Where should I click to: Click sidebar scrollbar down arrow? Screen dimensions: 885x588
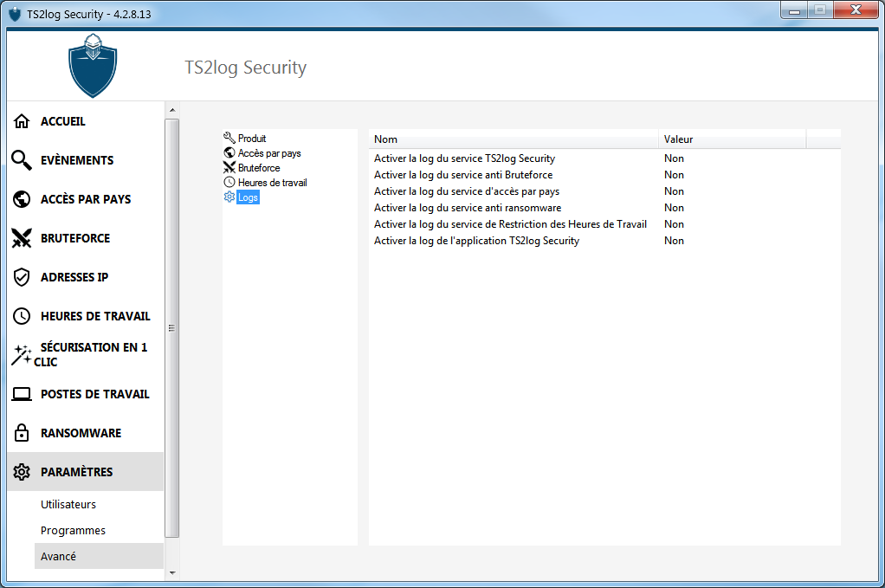coord(172,572)
